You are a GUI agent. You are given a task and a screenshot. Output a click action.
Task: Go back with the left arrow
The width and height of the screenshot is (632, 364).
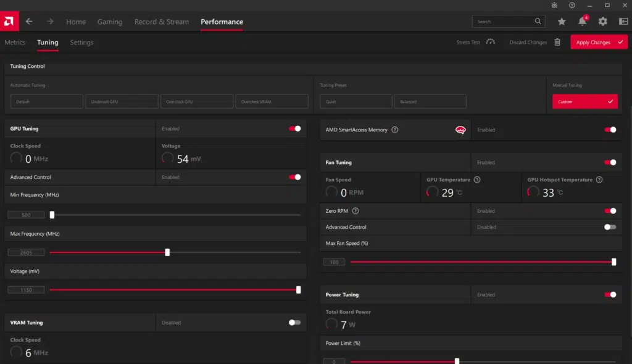(x=29, y=22)
